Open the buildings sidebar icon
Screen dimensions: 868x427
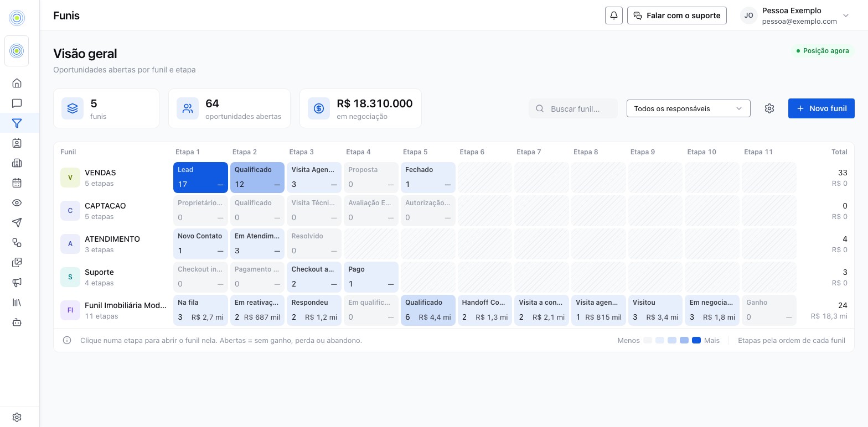coord(17,163)
